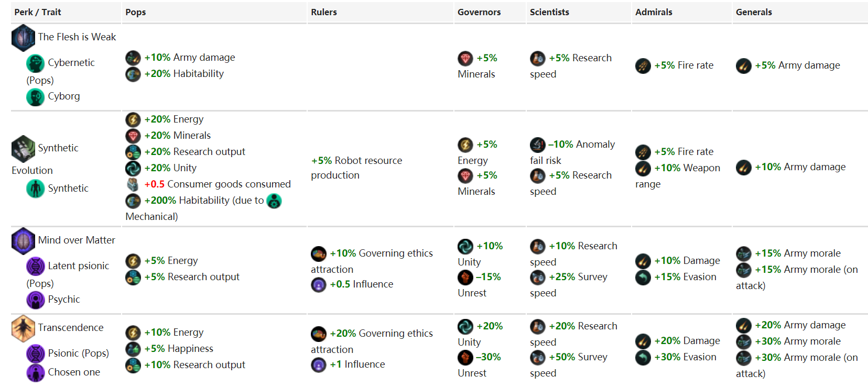Viewport: 868px width, 387px height.
Task: Click the Psychic trait icon
Action: [36, 300]
